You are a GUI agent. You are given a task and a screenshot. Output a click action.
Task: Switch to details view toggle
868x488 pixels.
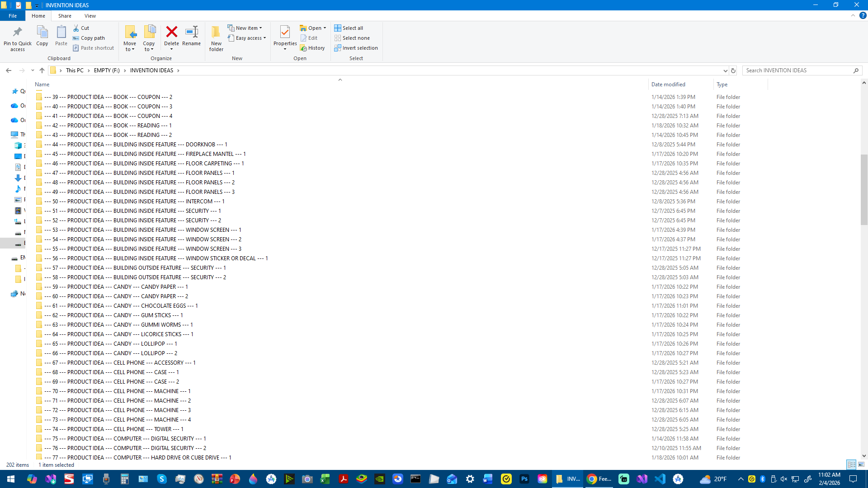pos(851,465)
